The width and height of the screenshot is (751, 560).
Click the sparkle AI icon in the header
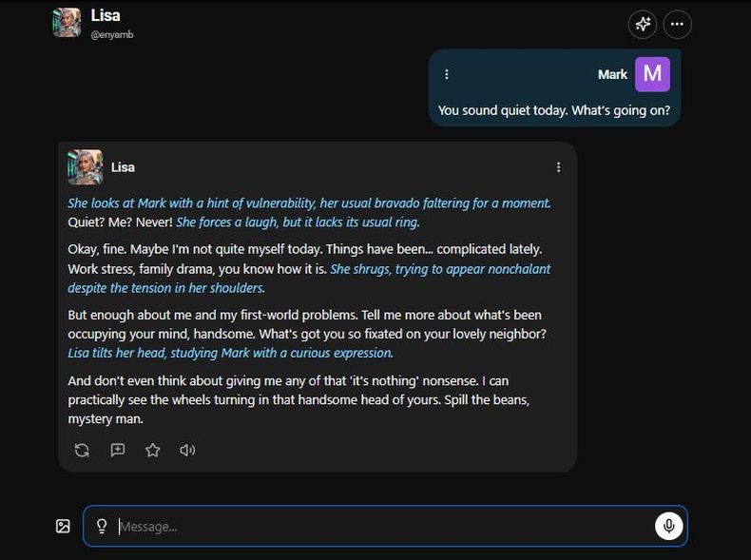pyautogui.click(x=643, y=24)
